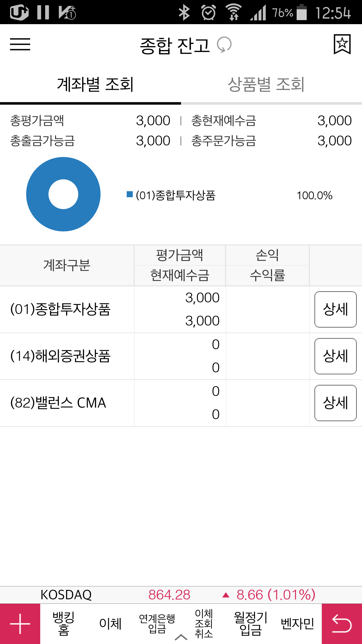The image size is (362, 644).
Task: Tap the alarm clock status icon
Action: [x=209, y=13]
